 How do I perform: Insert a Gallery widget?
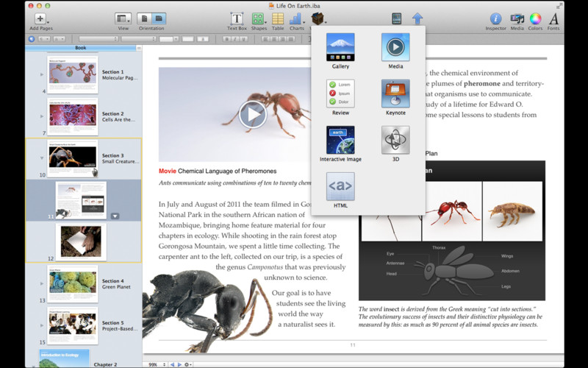pos(340,48)
